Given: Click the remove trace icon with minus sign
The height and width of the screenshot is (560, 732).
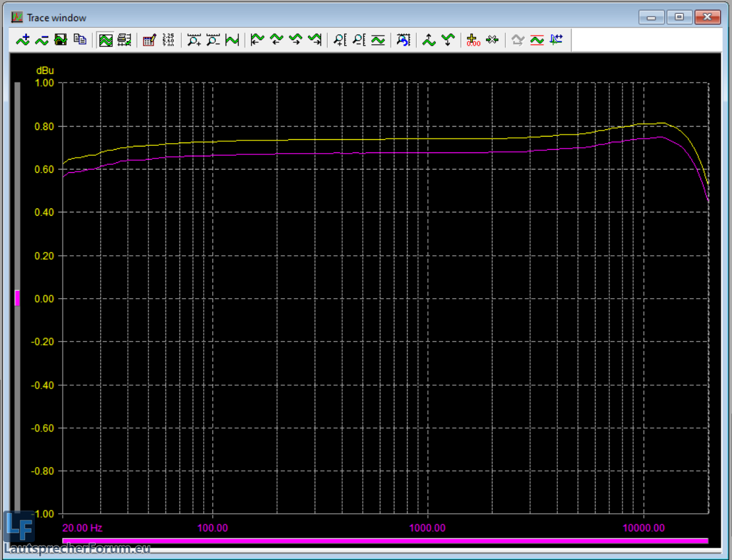Looking at the screenshot, I should pos(42,40).
